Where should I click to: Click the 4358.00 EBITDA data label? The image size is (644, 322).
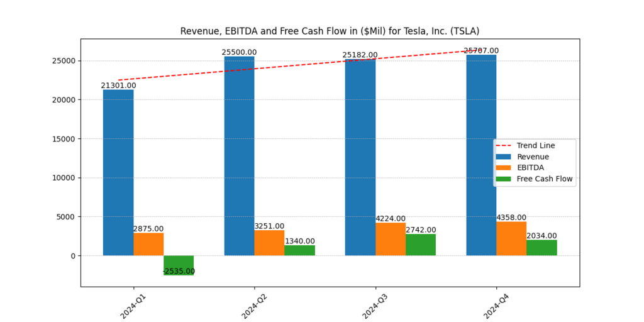click(x=511, y=218)
